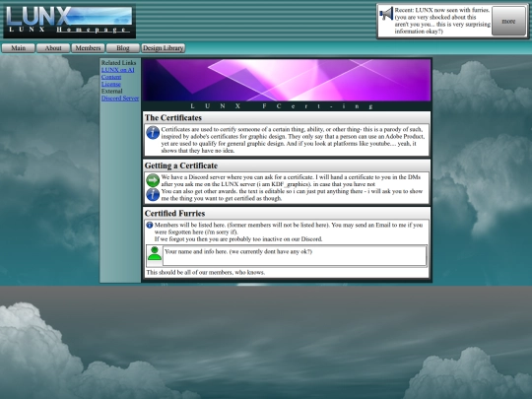The width and height of the screenshot is (532, 399).
Task: Click the 'LUNX FCert-ing' title text
Action: (282, 106)
